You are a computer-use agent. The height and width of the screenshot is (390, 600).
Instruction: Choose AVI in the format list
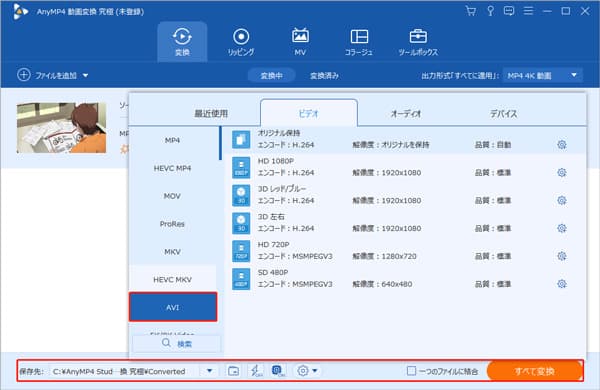[173, 307]
